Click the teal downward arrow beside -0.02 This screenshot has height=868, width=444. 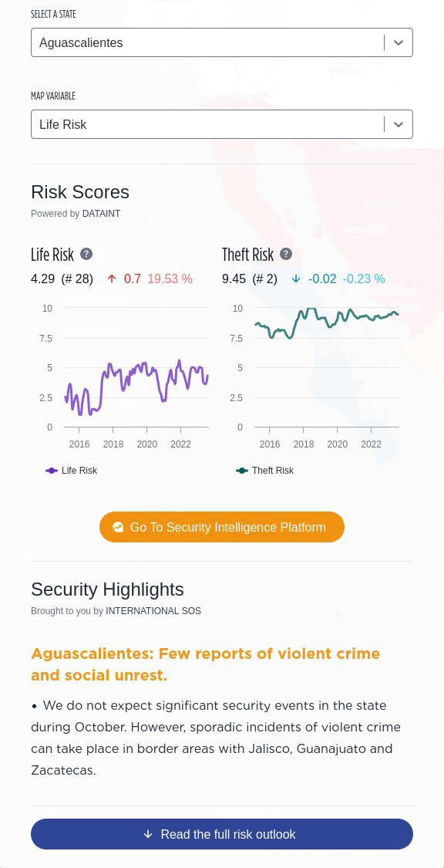[296, 279]
